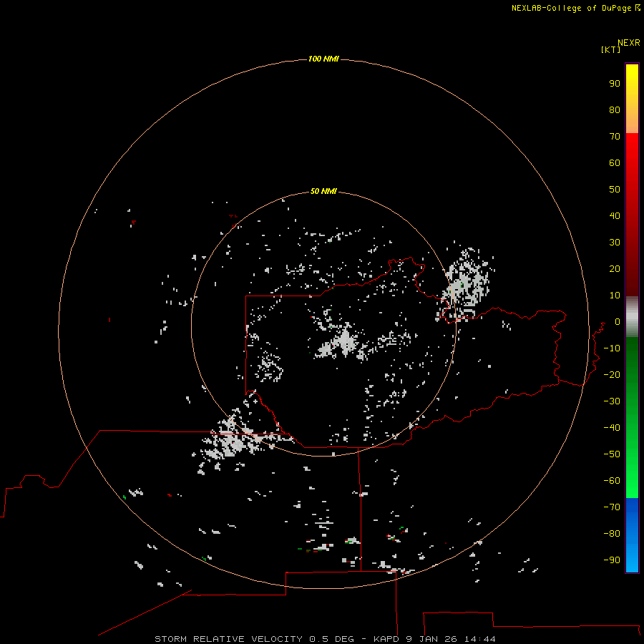The width and height of the screenshot is (644, 644).
Task: Click the -20 value on velocity scale
Action: tap(612, 374)
